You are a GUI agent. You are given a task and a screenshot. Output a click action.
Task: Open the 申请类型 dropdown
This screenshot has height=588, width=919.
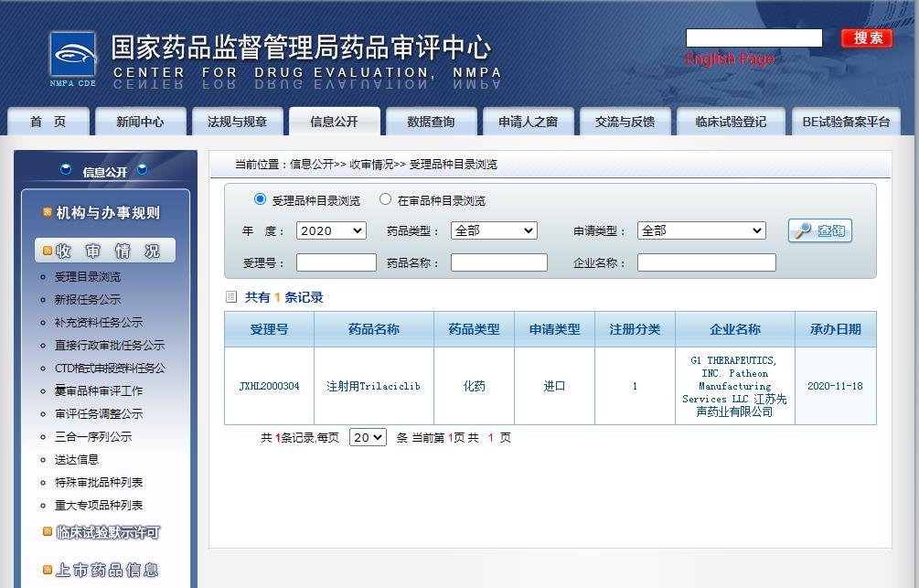[x=701, y=231]
